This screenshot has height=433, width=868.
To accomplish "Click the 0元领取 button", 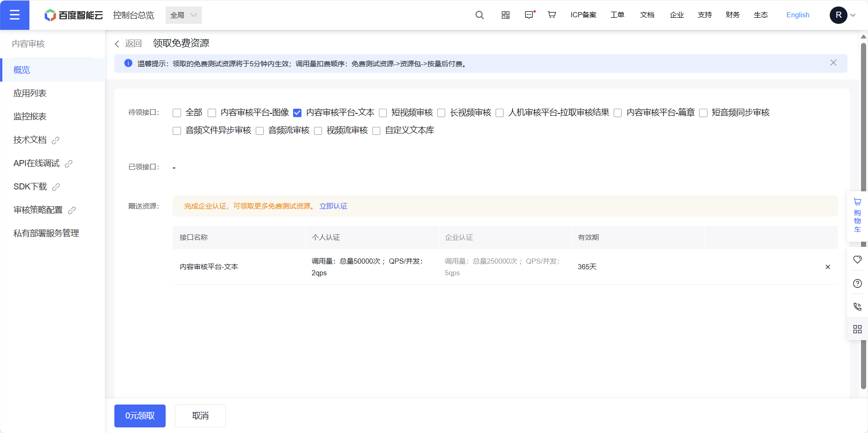I will [140, 416].
